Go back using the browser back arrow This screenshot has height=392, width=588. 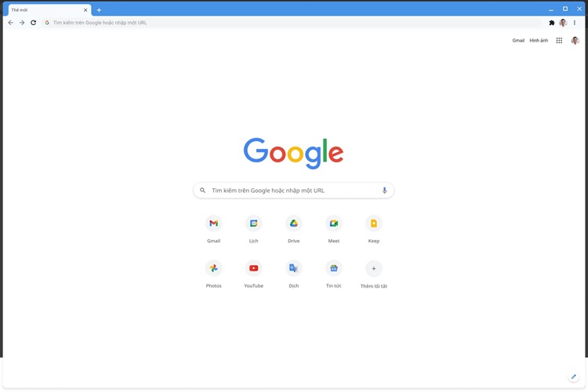tap(10, 23)
